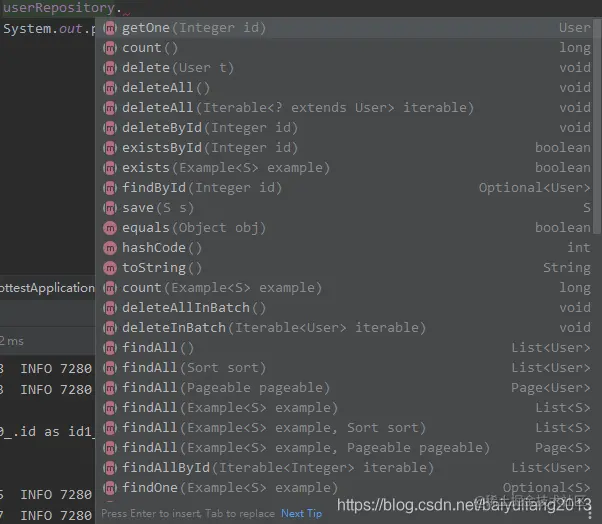Image resolution: width=602 pixels, height=524 pixels.
Task: Click the method icon next to save(S s)
Action: click(x=110, y=208)
